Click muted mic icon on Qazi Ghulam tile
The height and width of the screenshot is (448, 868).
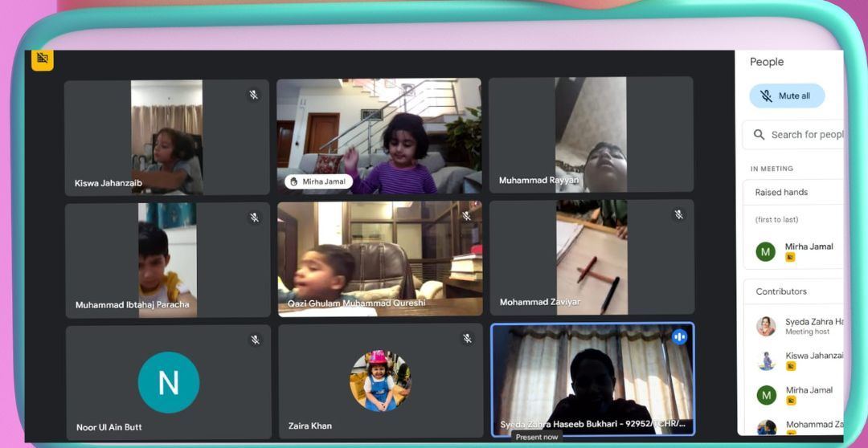point(466,216)
